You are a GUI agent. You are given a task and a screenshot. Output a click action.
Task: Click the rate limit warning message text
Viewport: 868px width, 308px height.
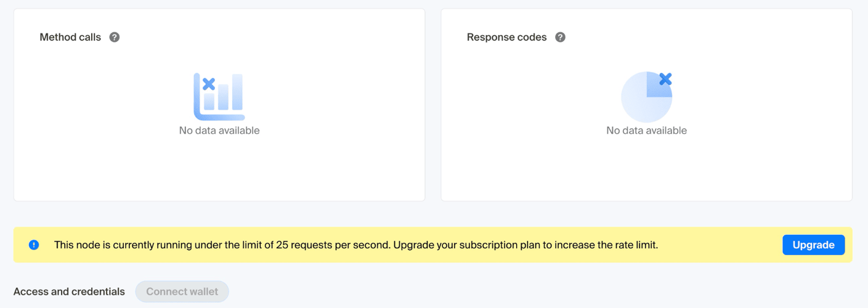pos(356,245)
